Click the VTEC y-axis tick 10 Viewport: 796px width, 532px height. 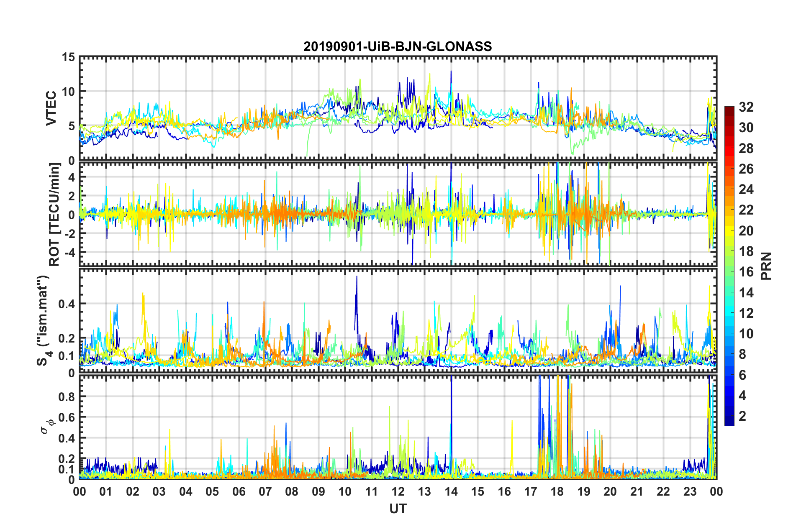pyautogui.click(x=68, y=92)
